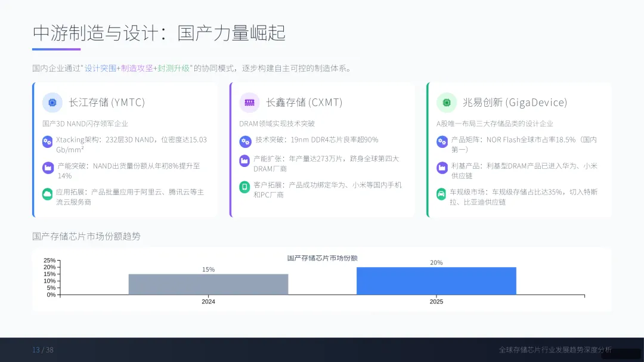Click subtitle DRAM领域实现技术突破

[277, 123]
